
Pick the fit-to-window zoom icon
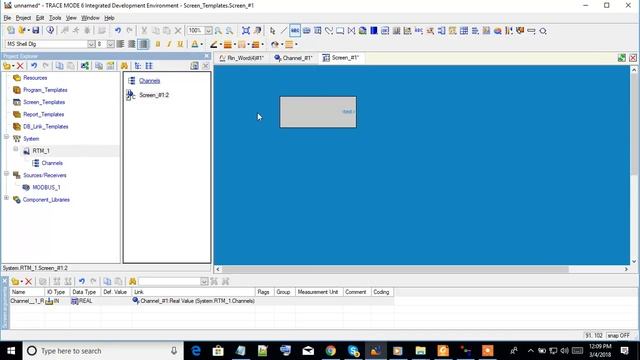pos(246,31)
